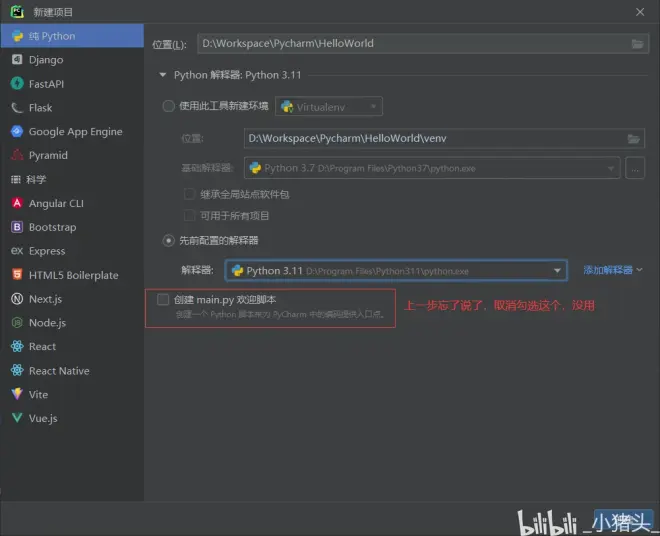The image size is (660, 536).
Task: Choose the Angular CLI icon
Action: [x=17, y=203]
